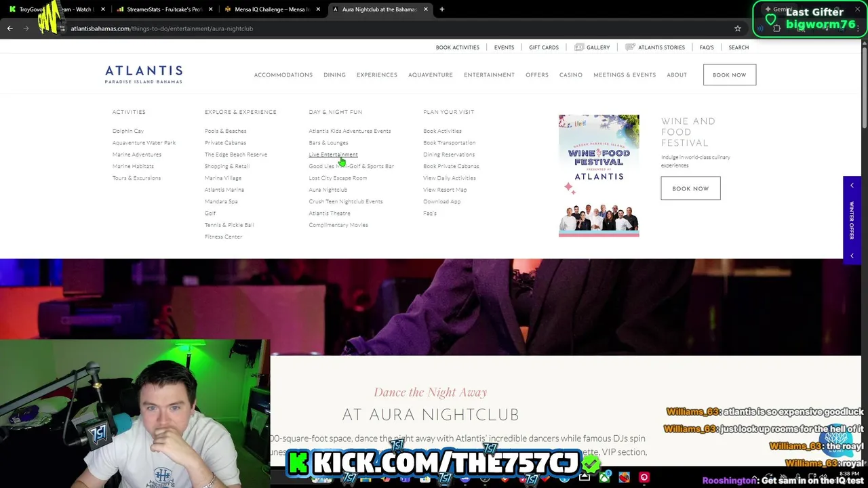Select Book Transportation link

(450, 142)
